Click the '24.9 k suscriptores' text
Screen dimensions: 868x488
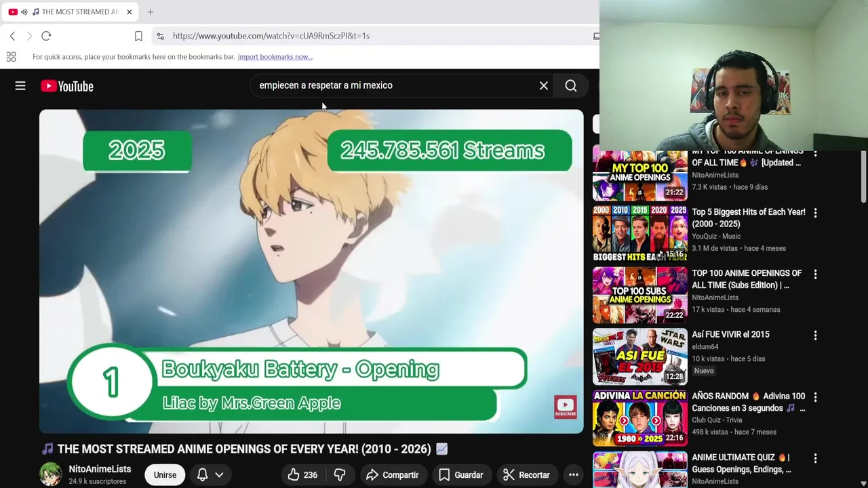coord(97,481)
